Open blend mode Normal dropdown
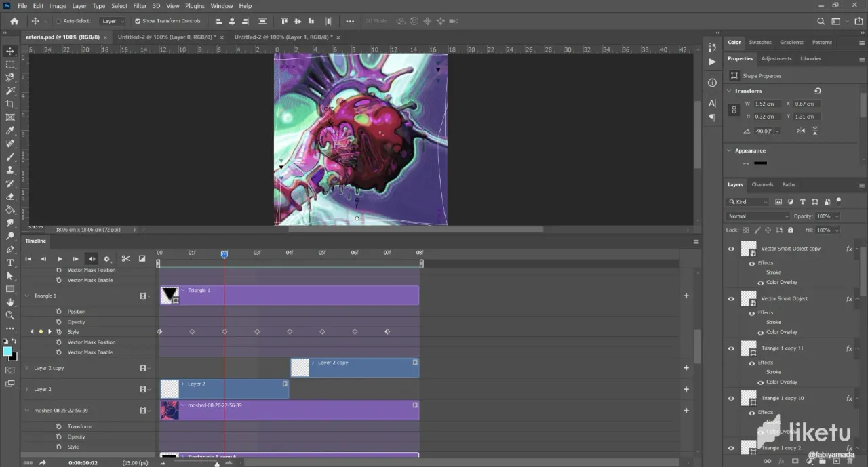 coord(757,216)
